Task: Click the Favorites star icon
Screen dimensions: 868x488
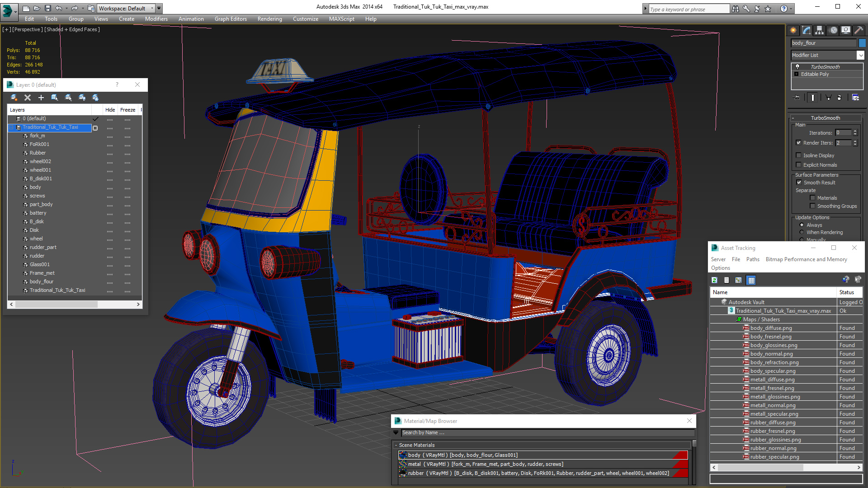Action: pyautogui.click(x=768, y=9)
